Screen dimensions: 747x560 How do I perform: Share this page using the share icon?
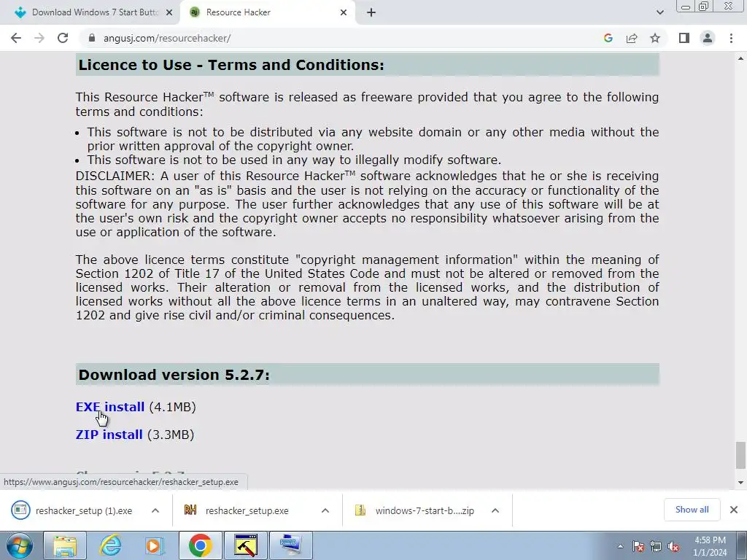(x=632, y=38)
